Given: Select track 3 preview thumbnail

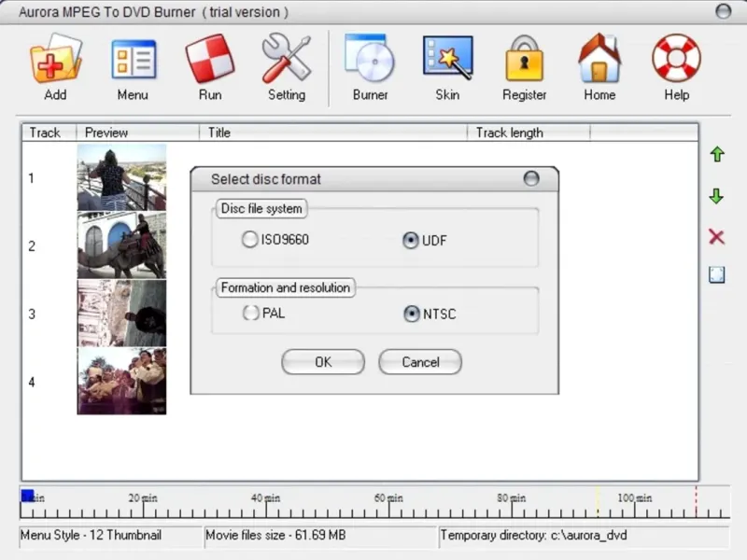Looking at the screenshot, I should point(122,314).
